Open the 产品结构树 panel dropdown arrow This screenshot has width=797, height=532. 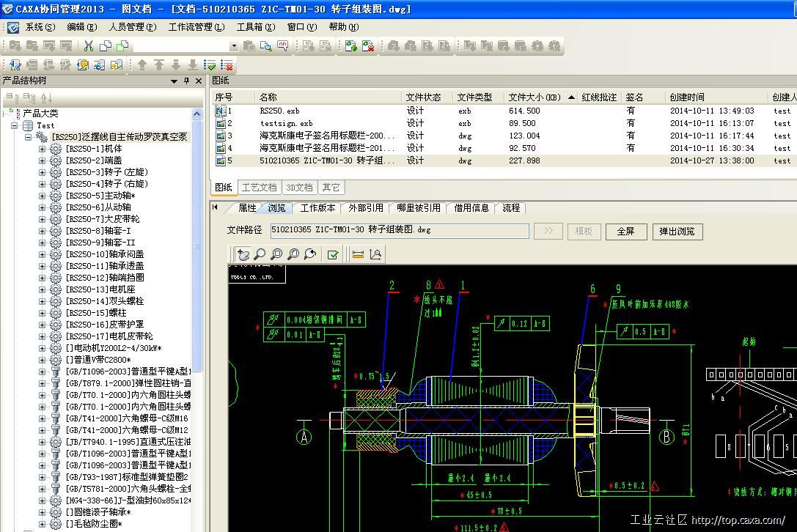[x=175, y=81]
